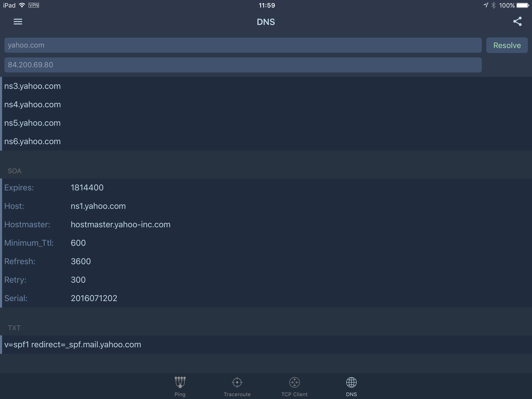Tap the Retry value 300

[78, 280]
